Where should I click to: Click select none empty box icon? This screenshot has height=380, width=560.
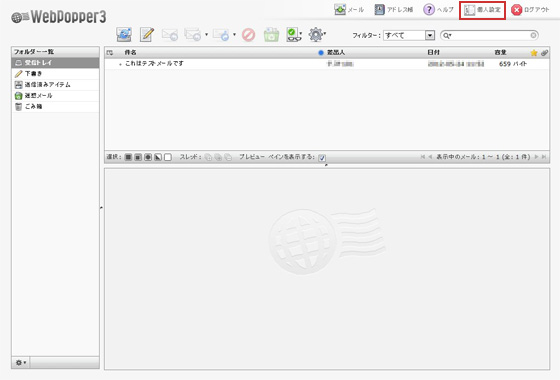pyautogui.click(x=168, y=157)
